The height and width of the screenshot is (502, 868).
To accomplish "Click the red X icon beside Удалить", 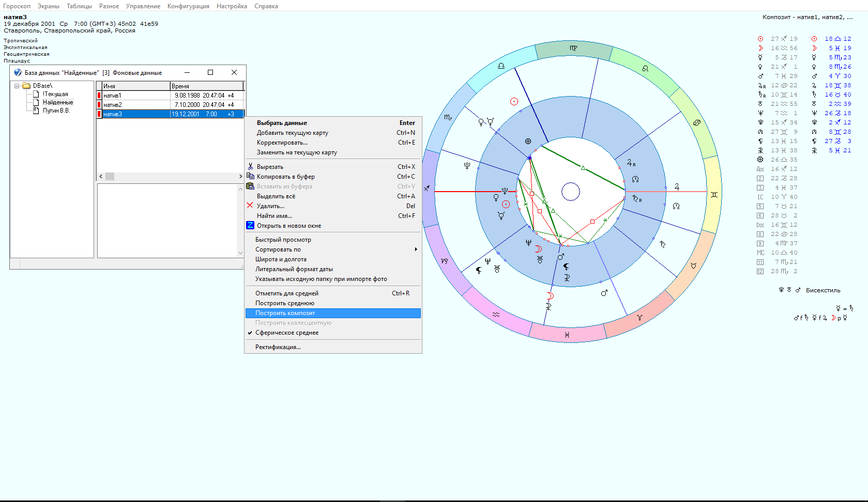I will [x=250, y=206].
